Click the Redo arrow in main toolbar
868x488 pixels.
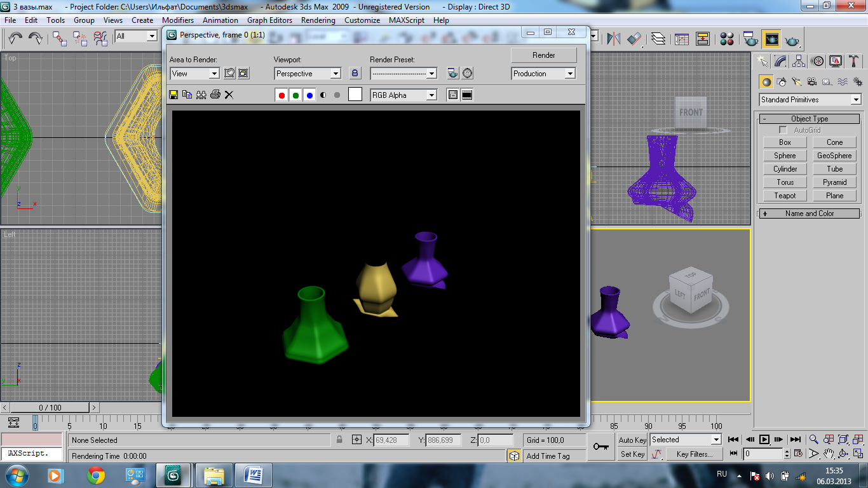(x=36, y=39)
